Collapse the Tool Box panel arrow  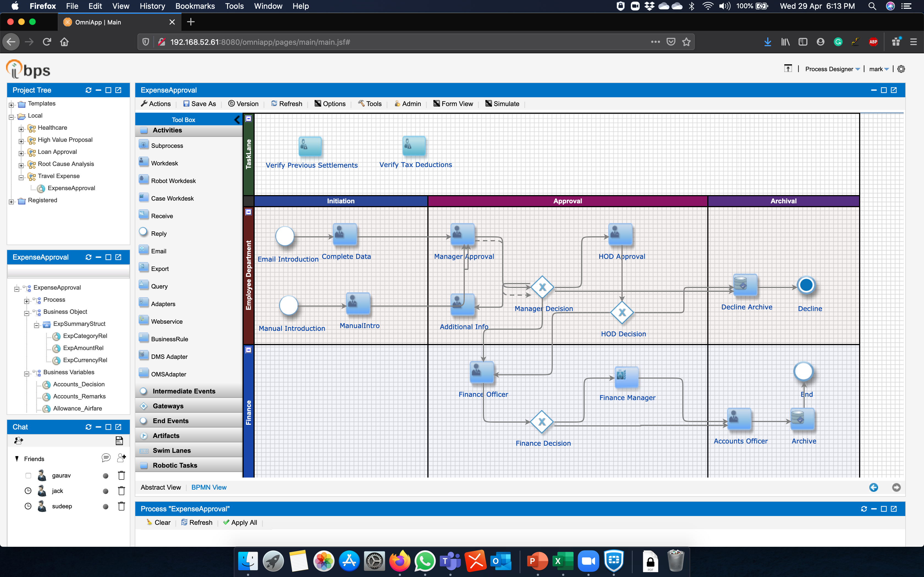237,120
